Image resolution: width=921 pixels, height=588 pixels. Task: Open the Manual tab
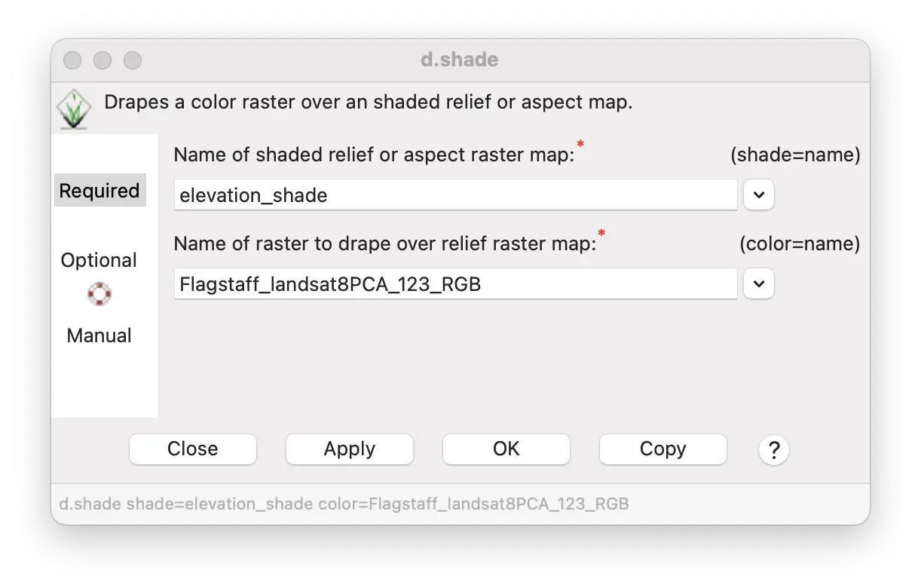99,335
